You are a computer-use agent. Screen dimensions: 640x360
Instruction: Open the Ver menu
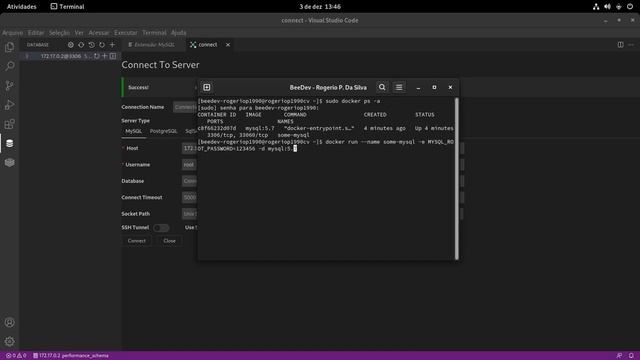(79, 33)
